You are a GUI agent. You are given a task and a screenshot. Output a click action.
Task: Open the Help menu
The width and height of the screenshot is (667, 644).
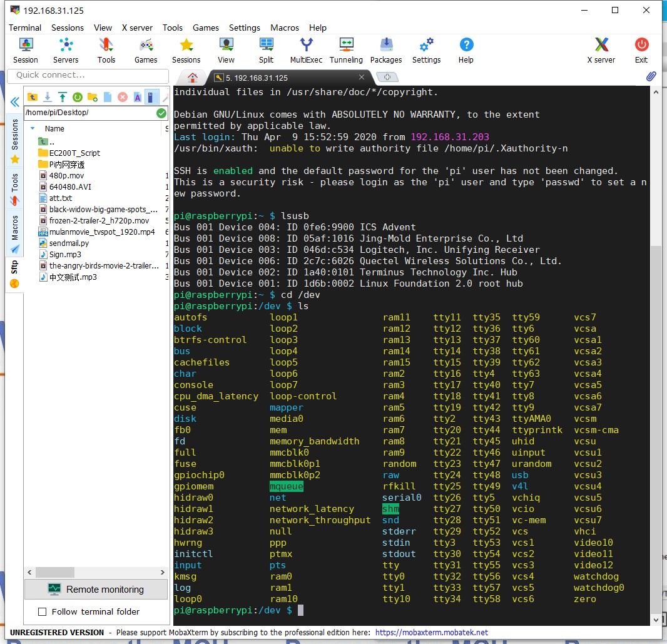[x=318, y=28]
